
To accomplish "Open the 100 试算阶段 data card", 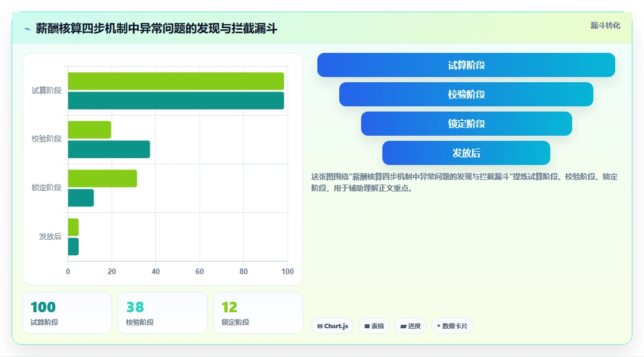I will [67, 313].
